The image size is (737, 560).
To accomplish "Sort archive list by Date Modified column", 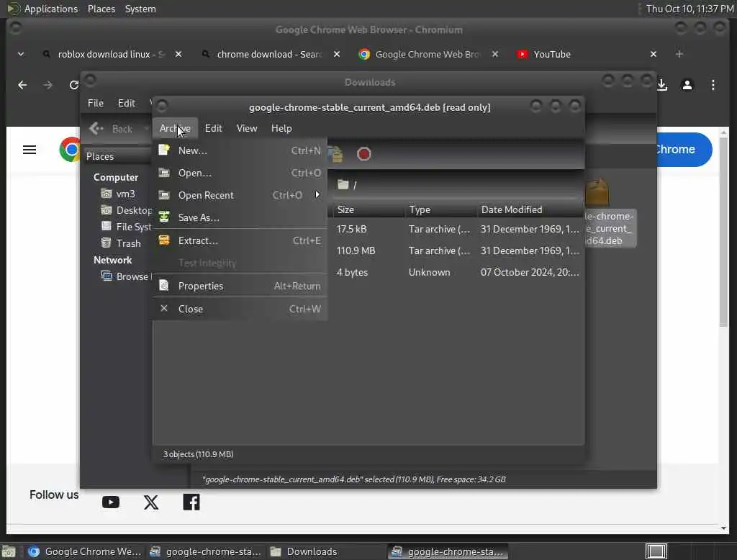I will [530, 209].
